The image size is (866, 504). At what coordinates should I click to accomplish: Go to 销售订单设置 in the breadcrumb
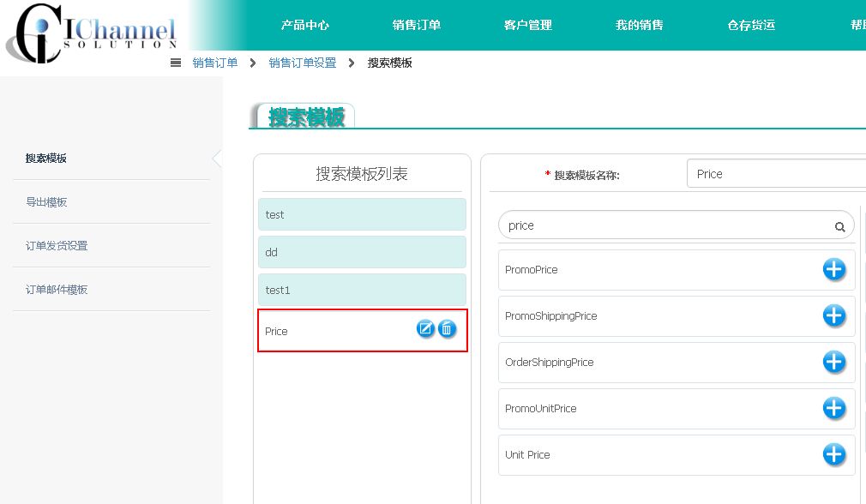point(303,63)
